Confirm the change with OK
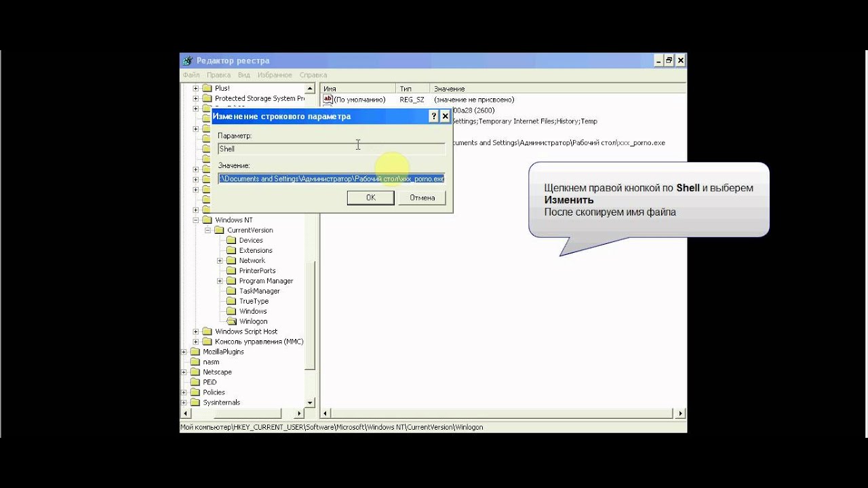This screenshot has height=488, width=868. [370, 197]
